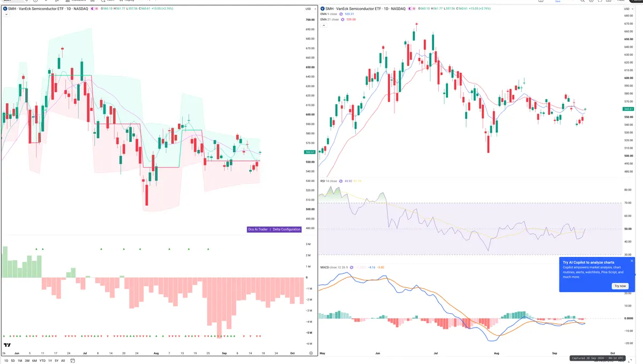Expand the indicator legend on the left chart
The width and height of the screenshot is (643, 364).
5,14
